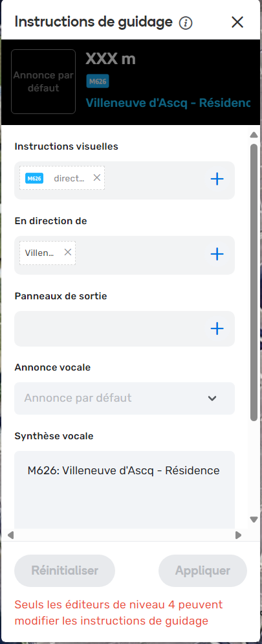Click the Réinitialiser button
Screen dimensions: 262x644
coord(65,571)
